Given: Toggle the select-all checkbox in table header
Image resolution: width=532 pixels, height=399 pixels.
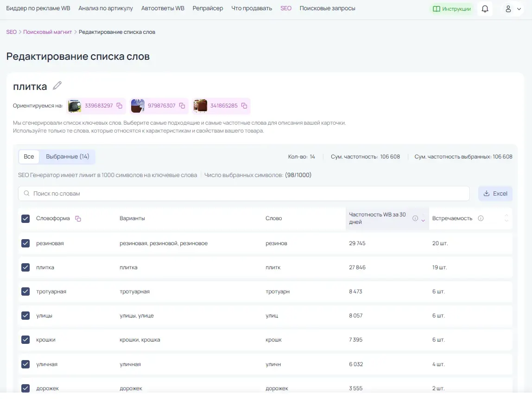Looking at the screenshot, I should pos(25,219).
